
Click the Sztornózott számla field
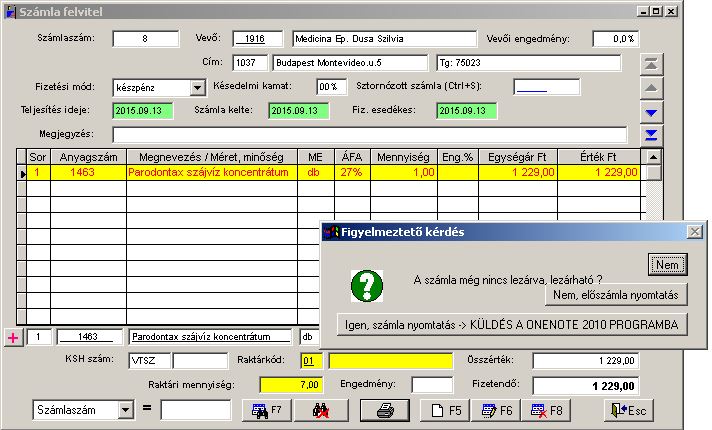coord(547,87)
